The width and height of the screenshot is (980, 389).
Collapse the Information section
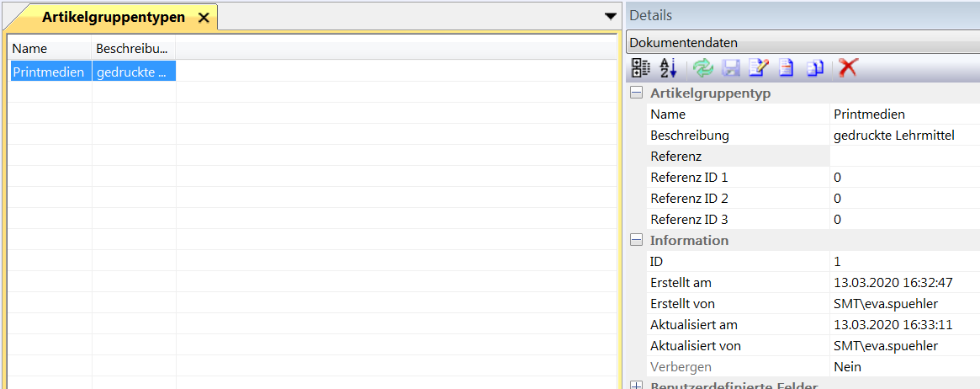637,241
